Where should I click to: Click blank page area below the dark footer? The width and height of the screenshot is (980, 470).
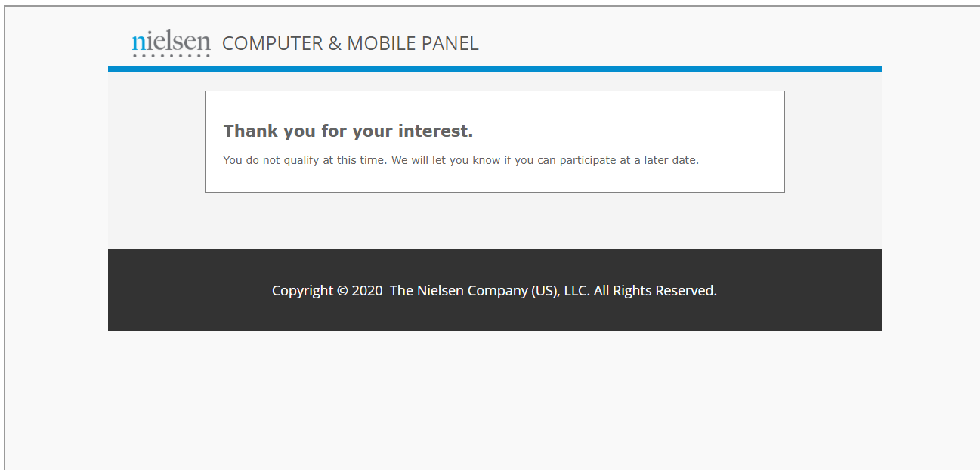coord(495,400)
